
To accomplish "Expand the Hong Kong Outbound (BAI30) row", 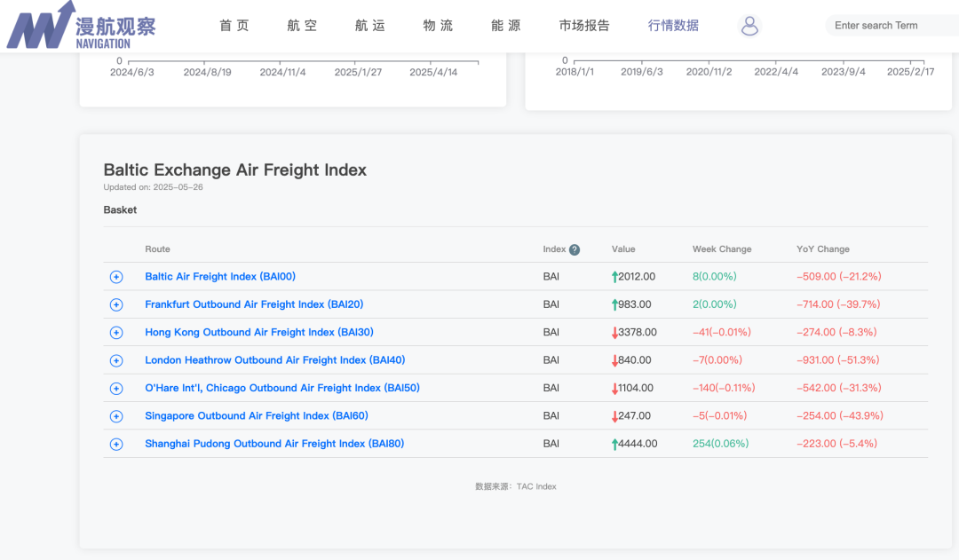I will [x=116, y=333].
